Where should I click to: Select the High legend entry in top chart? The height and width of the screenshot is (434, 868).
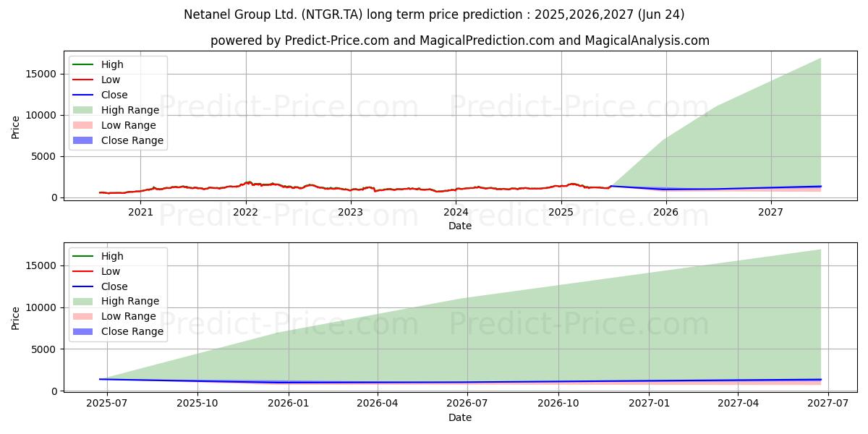pos(98,64)
